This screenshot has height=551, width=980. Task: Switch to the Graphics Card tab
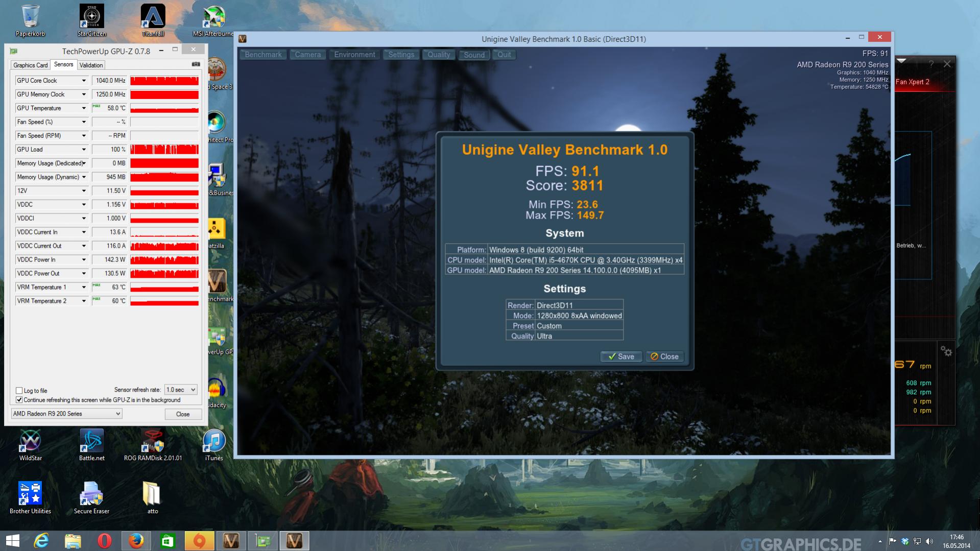pos(30,65)
